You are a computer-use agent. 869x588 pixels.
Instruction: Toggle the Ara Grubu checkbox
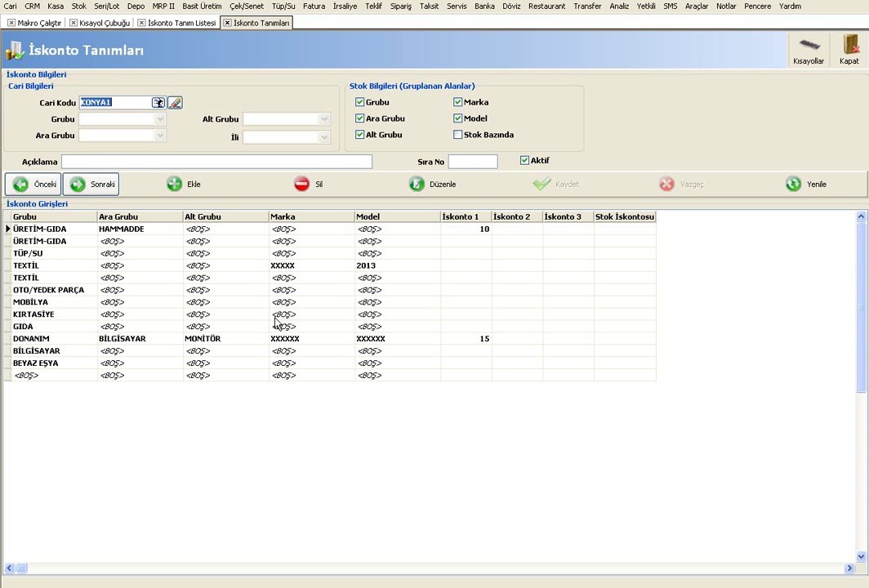[x=359, y=118]
